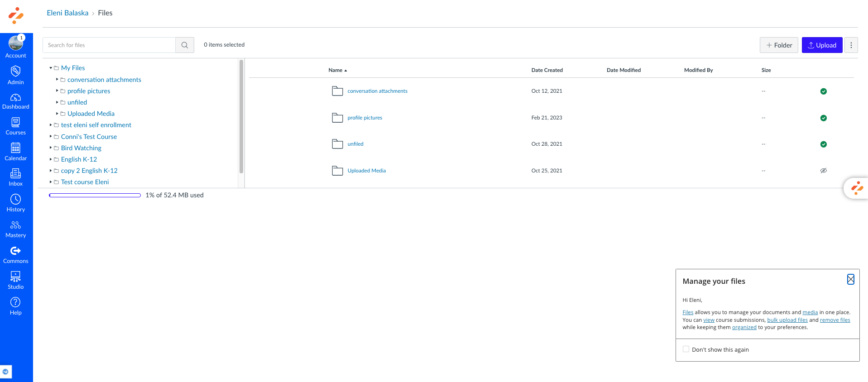Click the Canvas logo at top left
The image size is (868, 382).
[x=16, y=15]
